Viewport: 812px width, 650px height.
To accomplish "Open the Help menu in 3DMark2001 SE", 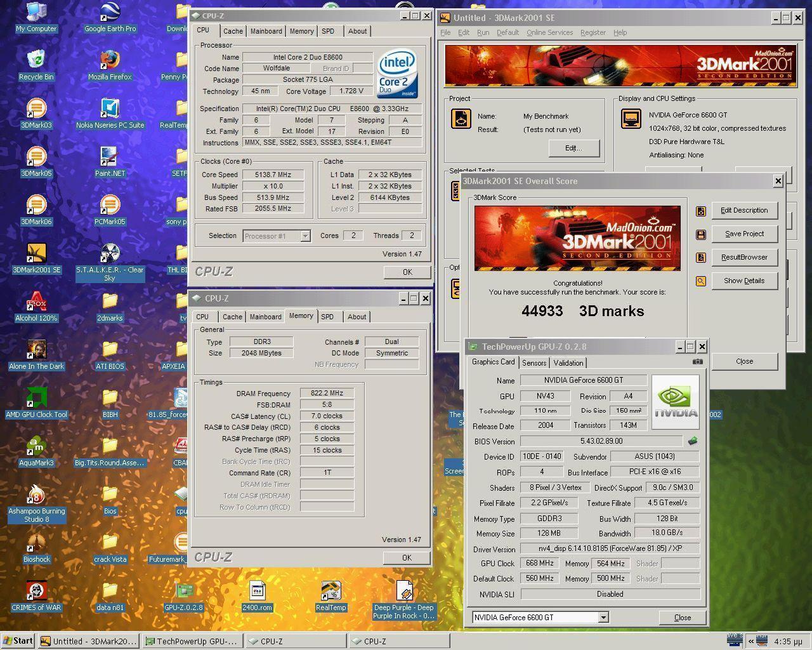I will click(x=620, y=32).
